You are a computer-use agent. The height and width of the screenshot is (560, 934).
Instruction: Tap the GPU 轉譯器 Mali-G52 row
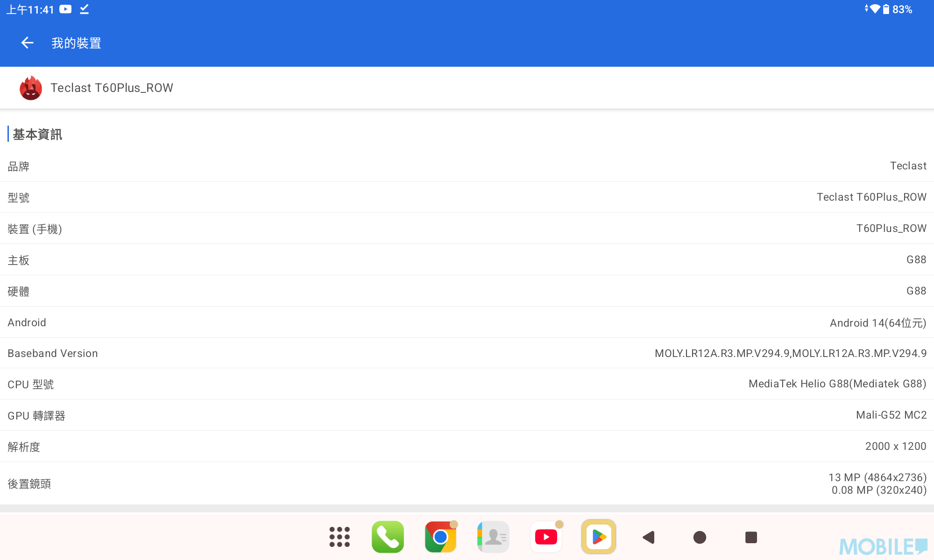click(x=467, y=415)
